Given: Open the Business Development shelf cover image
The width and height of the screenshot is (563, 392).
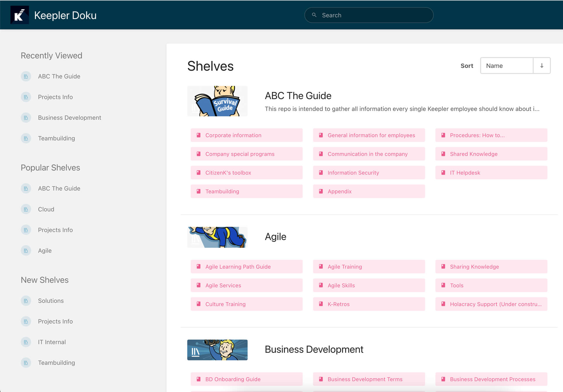Looking at the screenshot, I should tap(217, 350).
